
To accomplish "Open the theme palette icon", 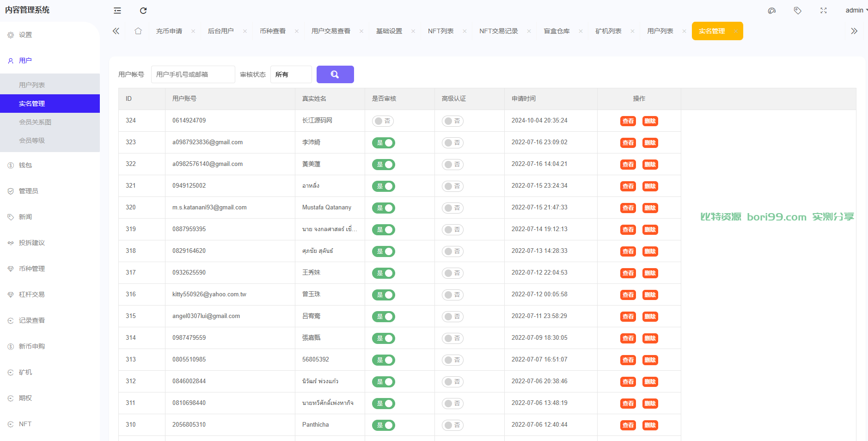I will (x=772, y=11).
